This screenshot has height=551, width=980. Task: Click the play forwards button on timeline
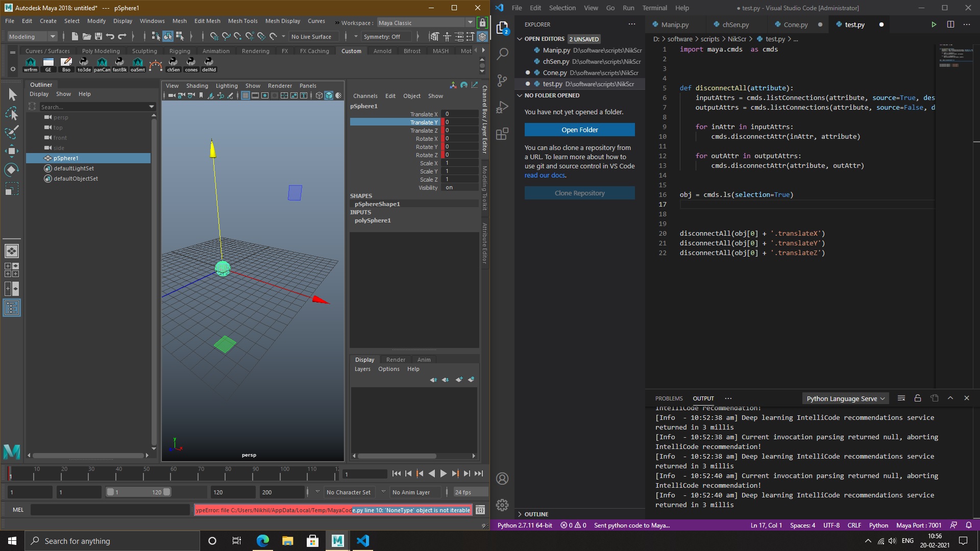click(x=443, y=473)
